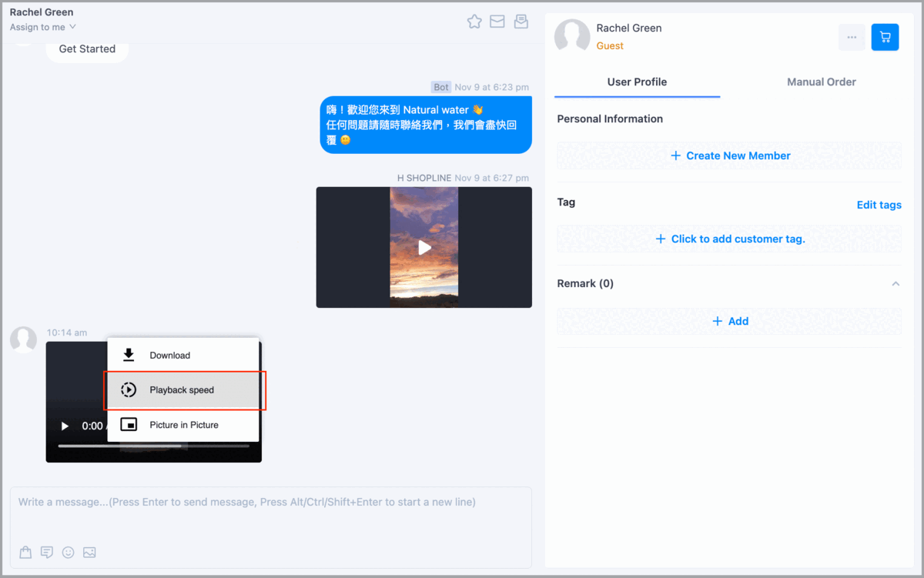Click the Personal Information heading
924x578 pixels.
pyautogui.click(x=610, y=119)
